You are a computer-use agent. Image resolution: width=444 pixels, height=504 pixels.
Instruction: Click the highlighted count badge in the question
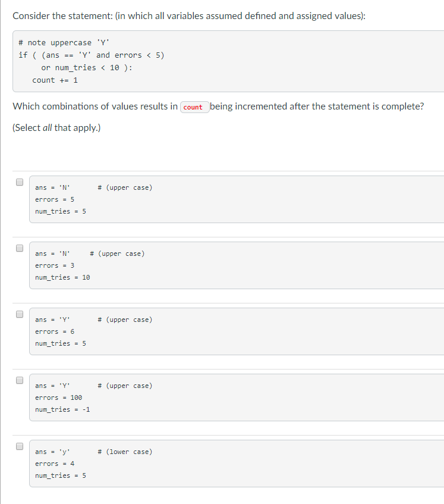pos(193,106)
